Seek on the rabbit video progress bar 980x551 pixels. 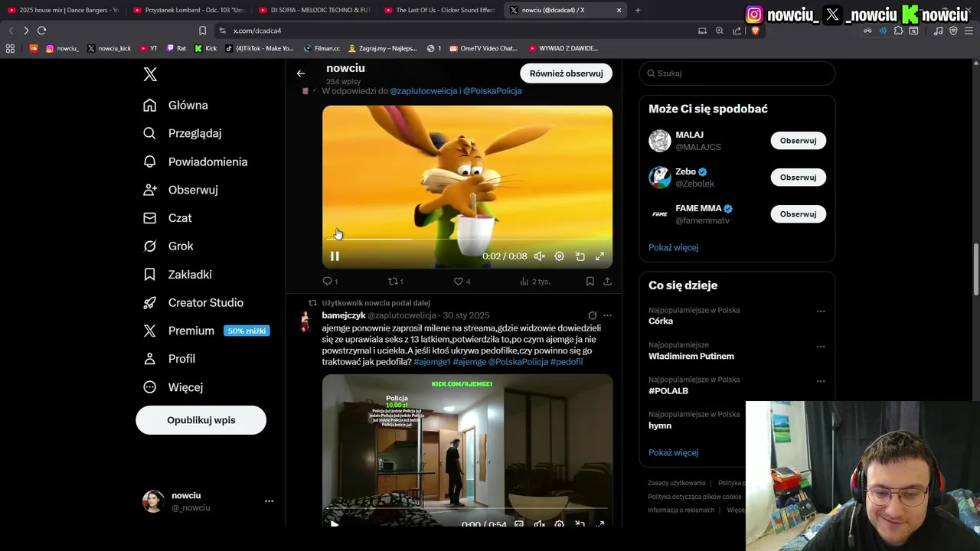[x=467, y=239]
